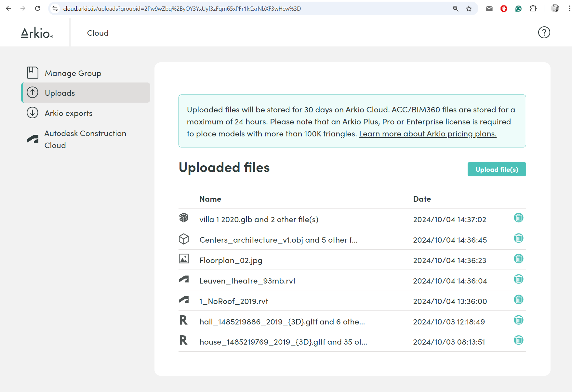
Task: Click the cube icon beside Centers_architecture_v1.obj
Action: [184, 239]
